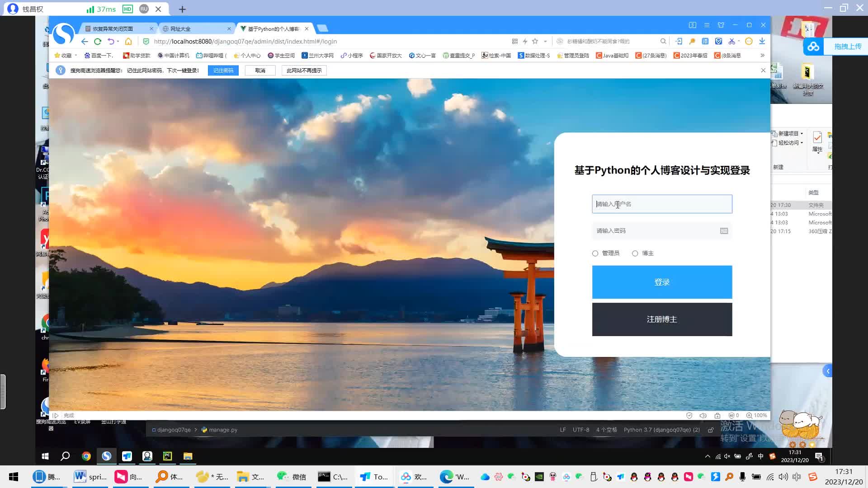Click the browser refresh icon

click(98, 41)
